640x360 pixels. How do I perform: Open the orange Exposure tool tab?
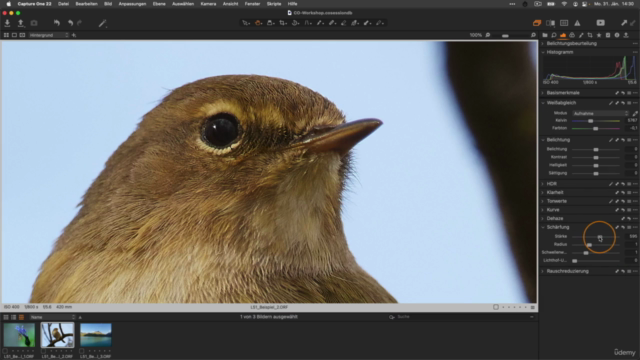[x=563, y=35]
